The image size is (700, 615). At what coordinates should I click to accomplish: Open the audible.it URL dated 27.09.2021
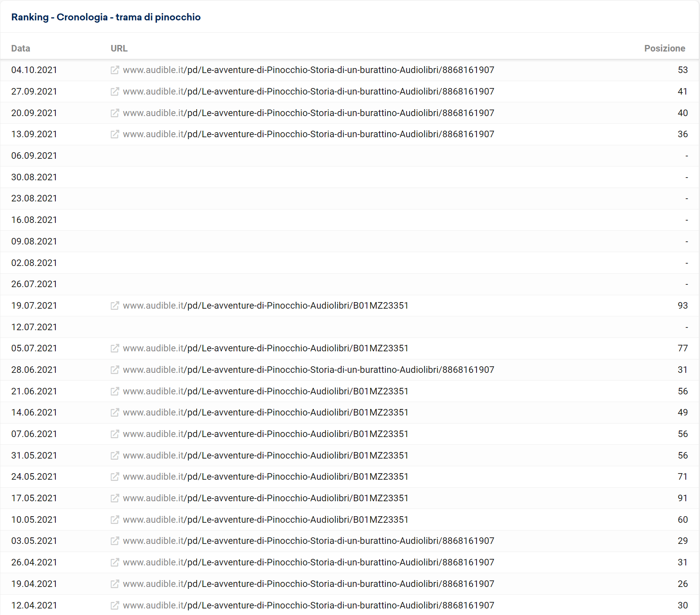[x=308, y=91]
